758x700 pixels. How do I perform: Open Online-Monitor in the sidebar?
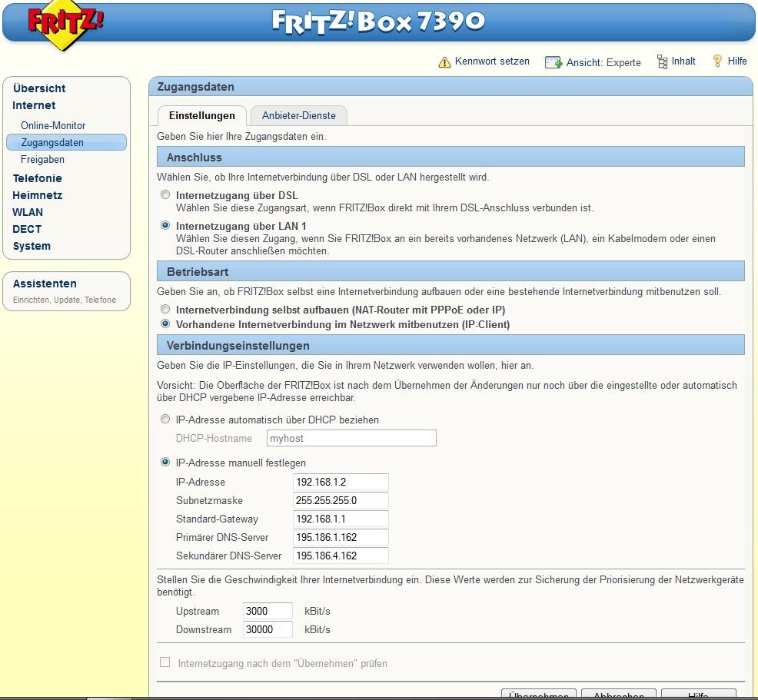point(53,125)
